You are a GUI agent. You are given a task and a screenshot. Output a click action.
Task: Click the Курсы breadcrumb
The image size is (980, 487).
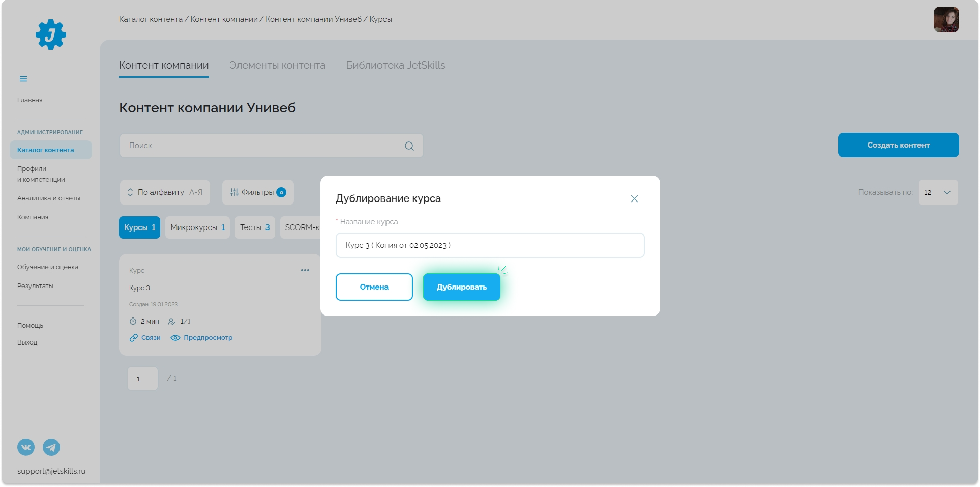pos(380,19)
